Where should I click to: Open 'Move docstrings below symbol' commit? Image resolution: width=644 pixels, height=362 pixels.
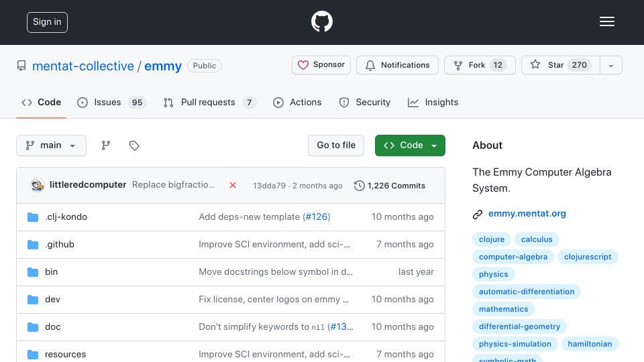point(276,271)
